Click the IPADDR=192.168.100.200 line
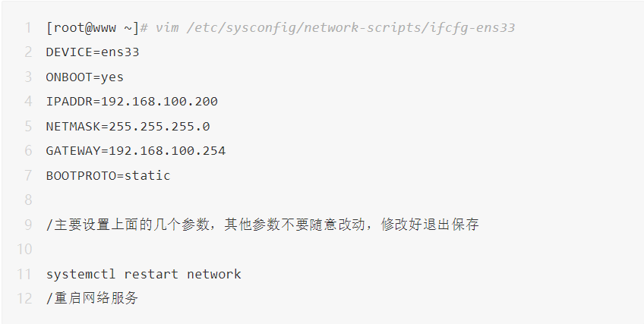The height and width of the screenshot is (324, 644). pyautogui.click(x=131, y=102)
